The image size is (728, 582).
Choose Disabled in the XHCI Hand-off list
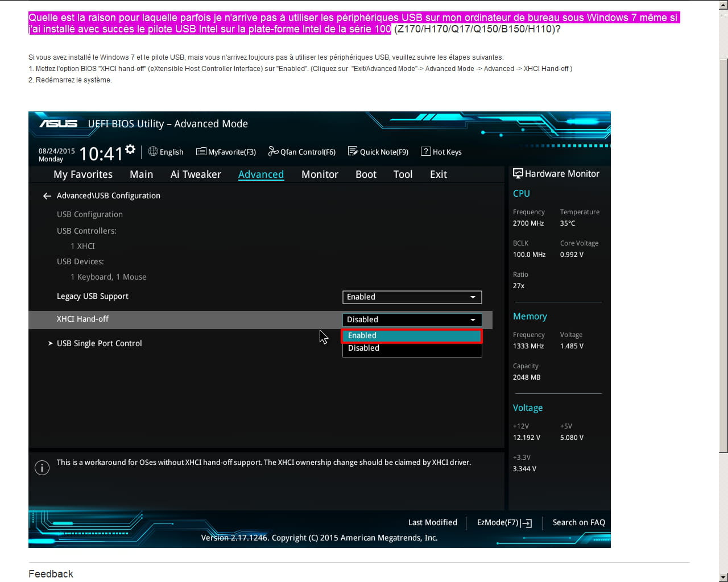click(412, 348)
